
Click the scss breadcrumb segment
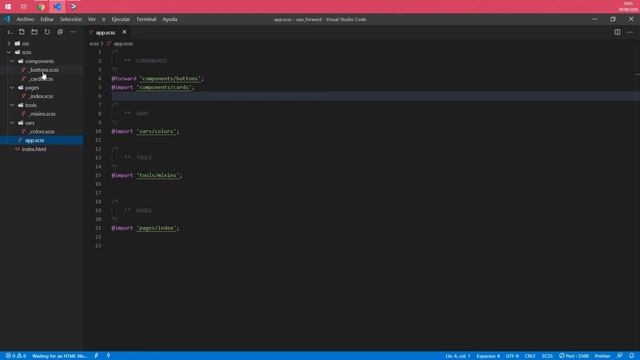pos(94,44)
